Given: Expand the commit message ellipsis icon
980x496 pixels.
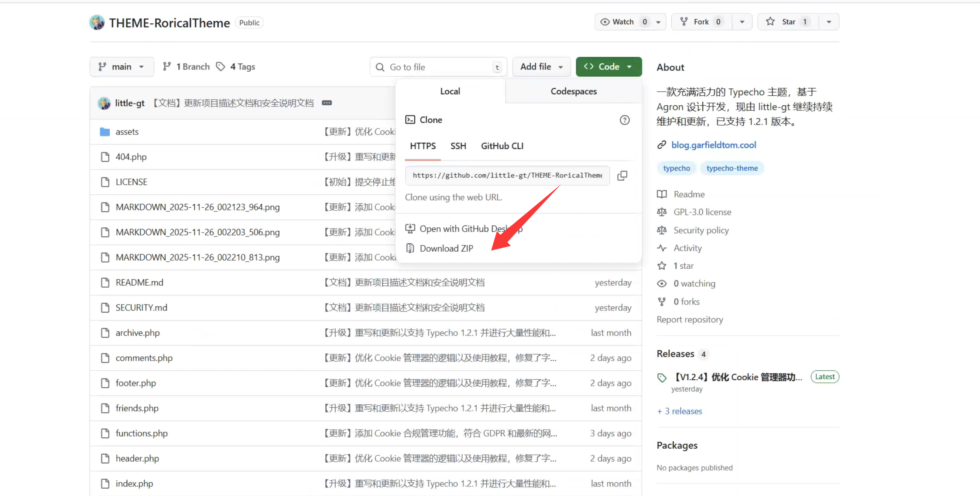Looking at the screenshot, I should pos(326,103).
